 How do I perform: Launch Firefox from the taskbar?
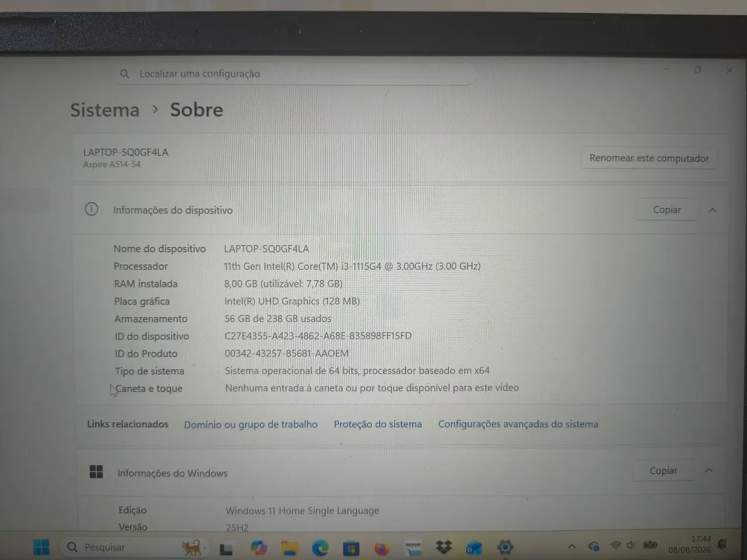[382, 548]
